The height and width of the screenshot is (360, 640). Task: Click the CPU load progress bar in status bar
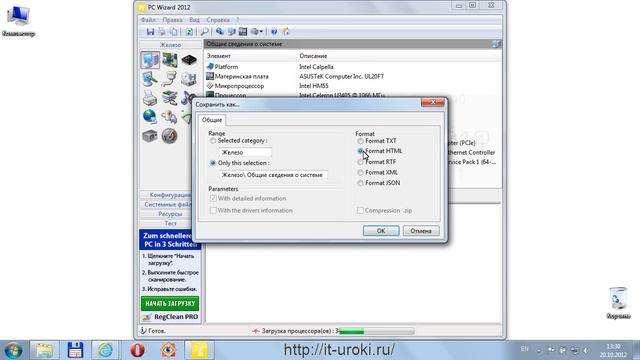pyautogui.click(x=377, y=331)
